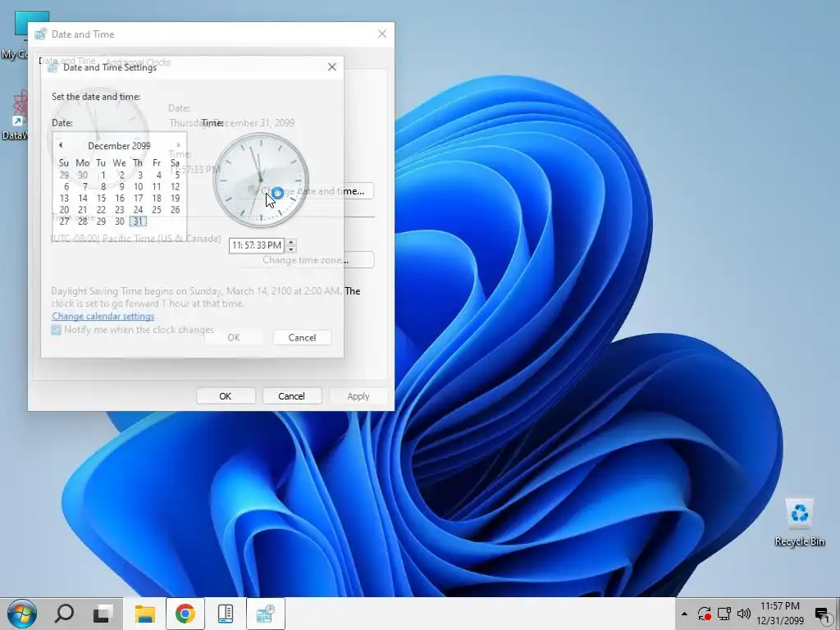This screenshot has height=630, width=840.
Task: Select December 16 in the calendar
Action: [x=120, y=199]
